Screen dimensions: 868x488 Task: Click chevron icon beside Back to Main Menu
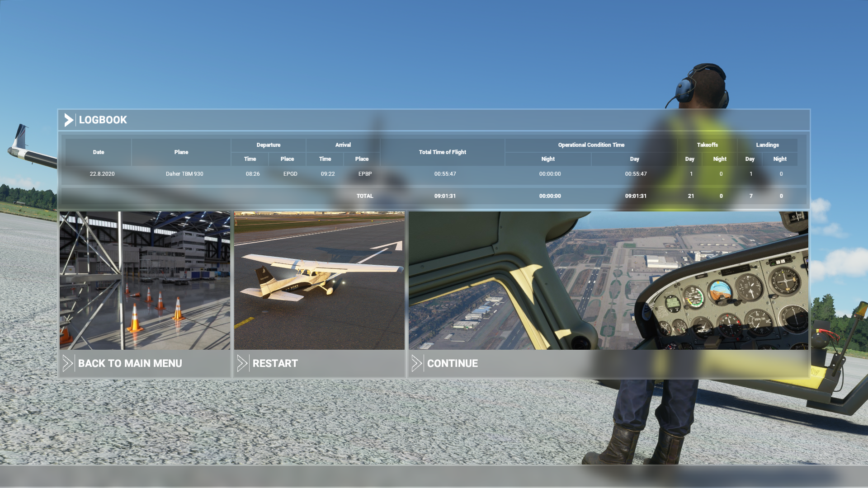point(68,363)
